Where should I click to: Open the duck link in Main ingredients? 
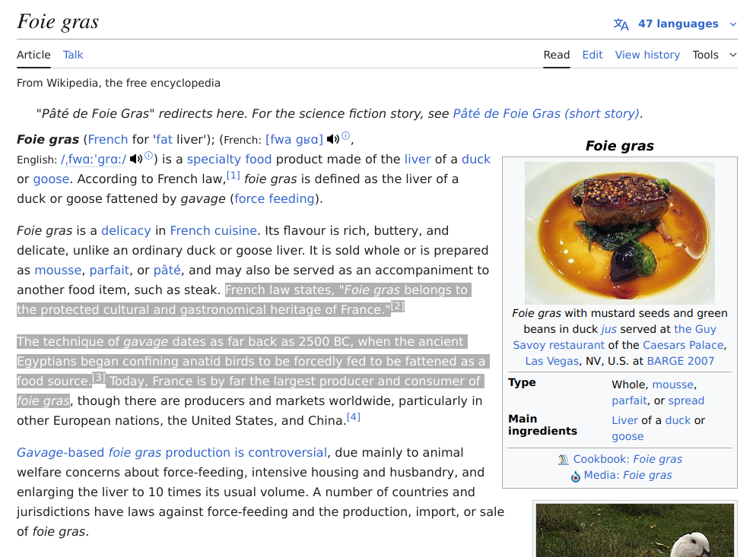pos(678,420)
